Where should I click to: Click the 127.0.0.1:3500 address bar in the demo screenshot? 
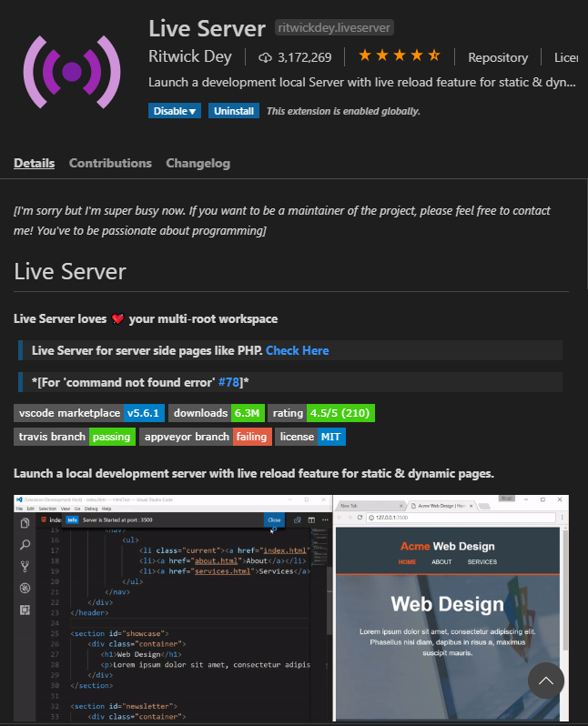461,517
